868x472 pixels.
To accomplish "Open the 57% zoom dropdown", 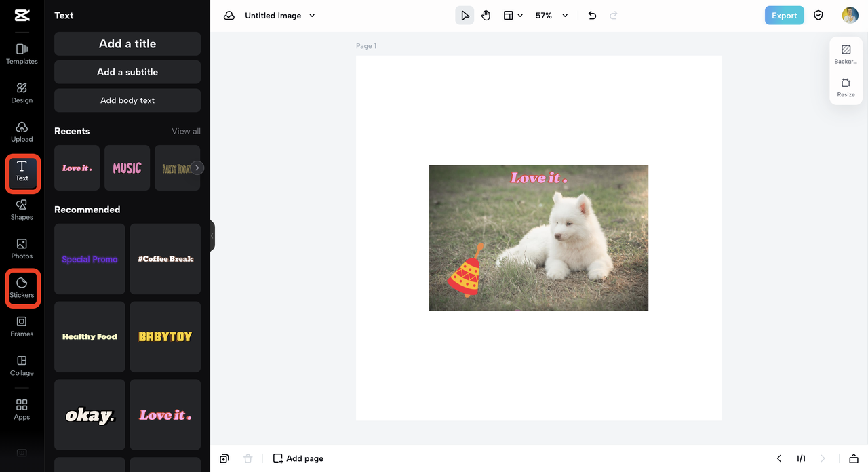I will [551, 16].
